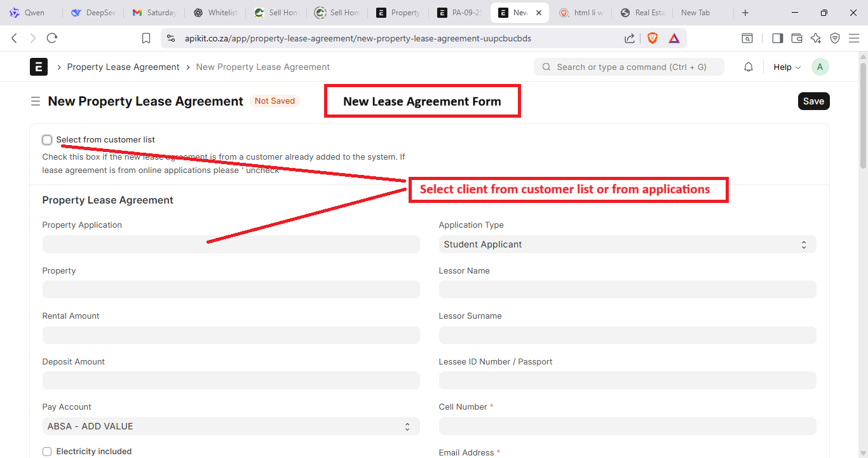868x458 pixels.
Task: Open user avatar 'A' menu
Action: pos(820,67)
